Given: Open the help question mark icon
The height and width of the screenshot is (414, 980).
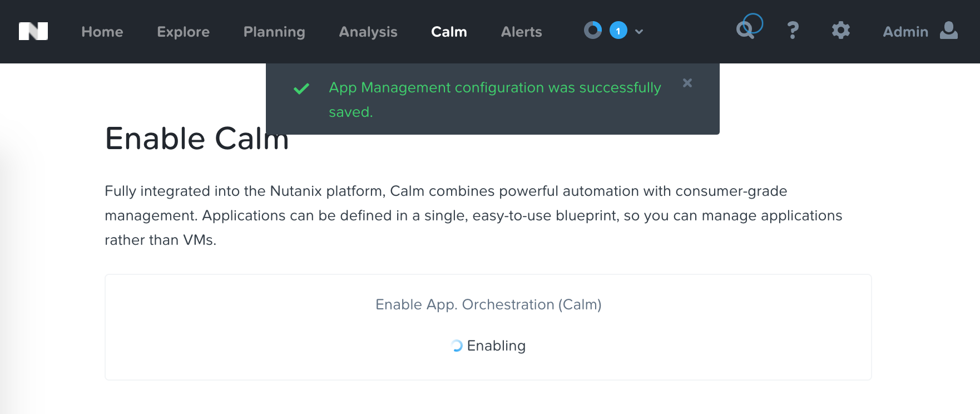Looking at the screenshot, I should pos(793,30).
